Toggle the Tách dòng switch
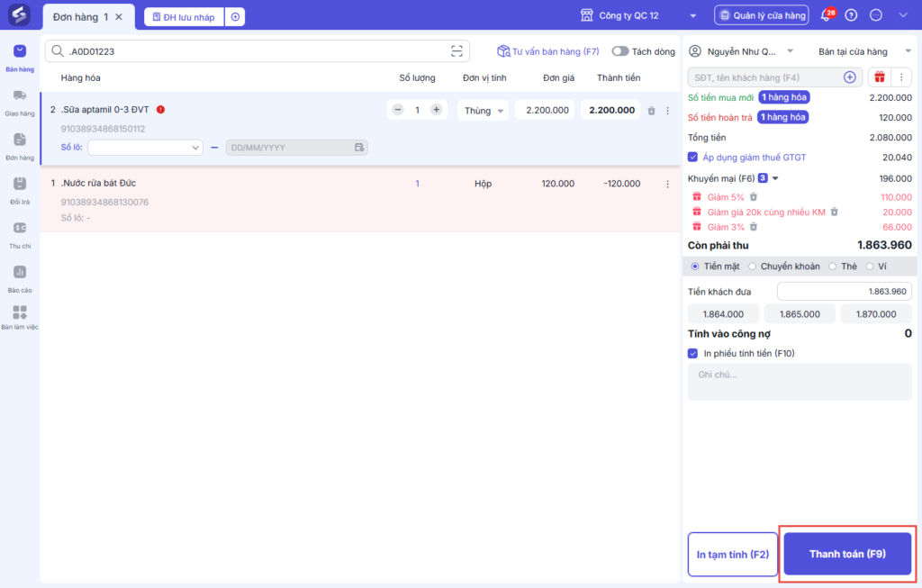 pos(619,51)
